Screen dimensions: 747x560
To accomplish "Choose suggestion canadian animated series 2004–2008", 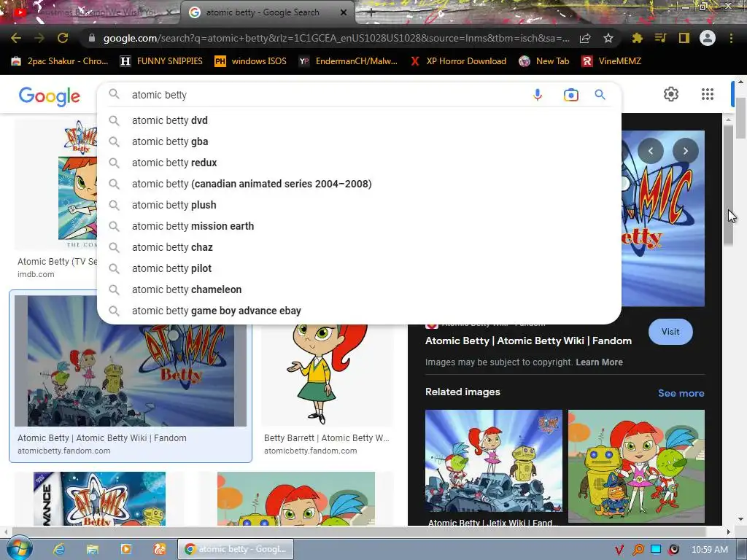I will [359, 184].
